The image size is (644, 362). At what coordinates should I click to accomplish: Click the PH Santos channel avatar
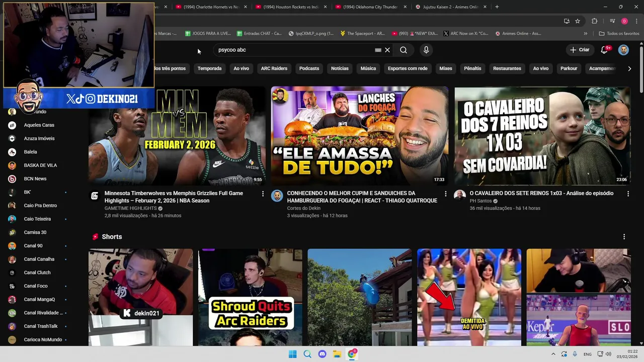460,196
